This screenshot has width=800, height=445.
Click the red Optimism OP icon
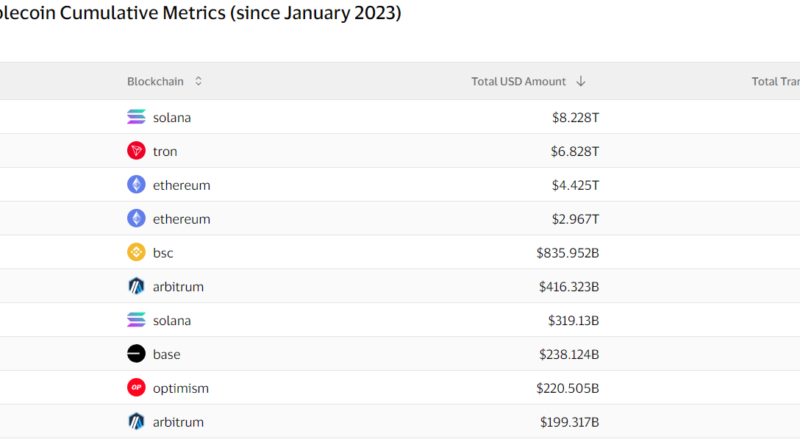click(136, 388)
